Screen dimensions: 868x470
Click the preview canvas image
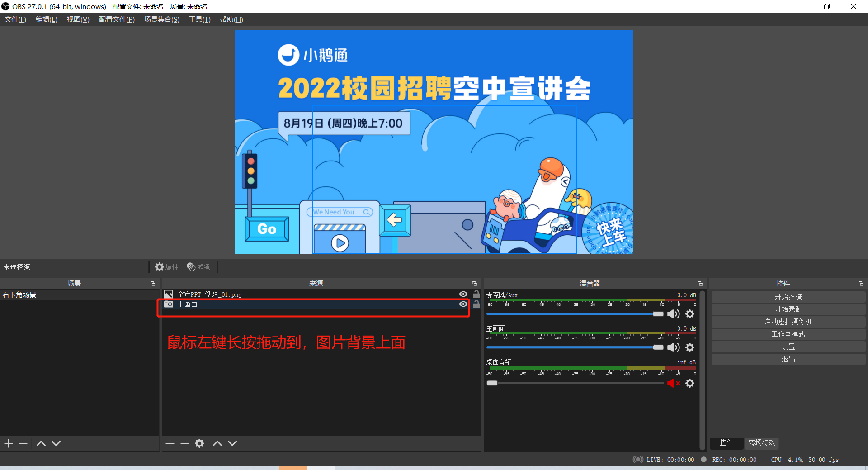434,142
